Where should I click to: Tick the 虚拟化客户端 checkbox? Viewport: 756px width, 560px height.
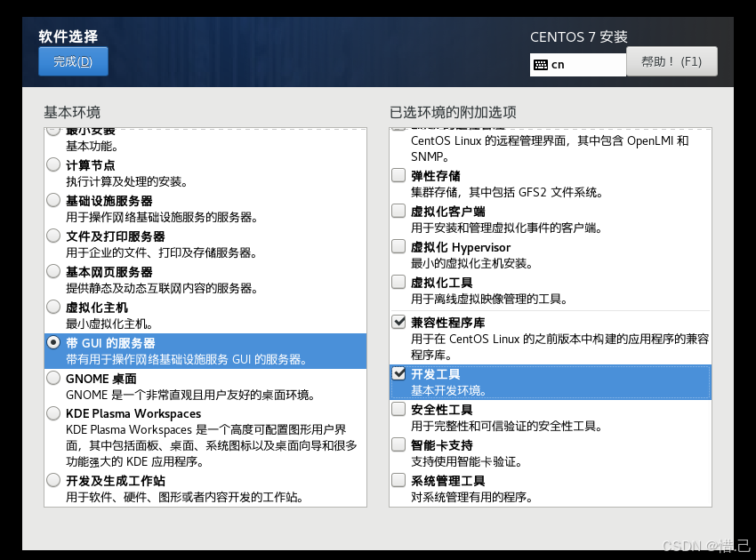pyautogui.click(x=398, y=211)
